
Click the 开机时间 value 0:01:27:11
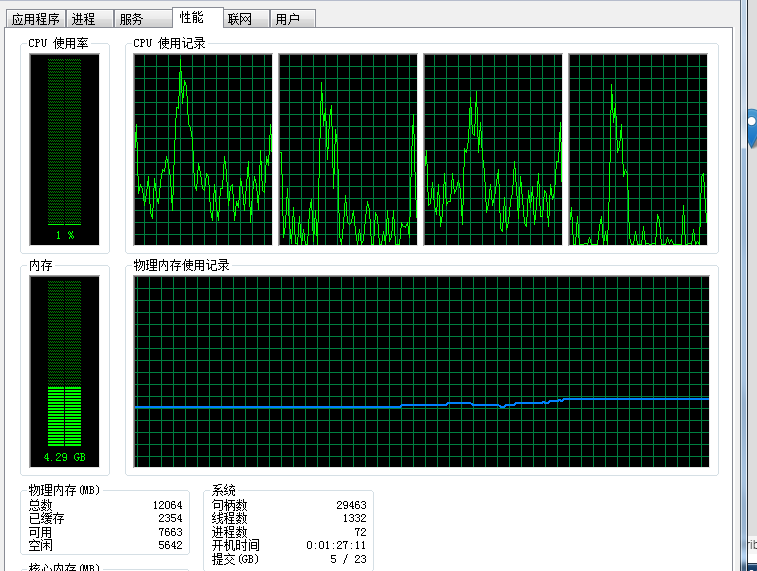(336, 545)
